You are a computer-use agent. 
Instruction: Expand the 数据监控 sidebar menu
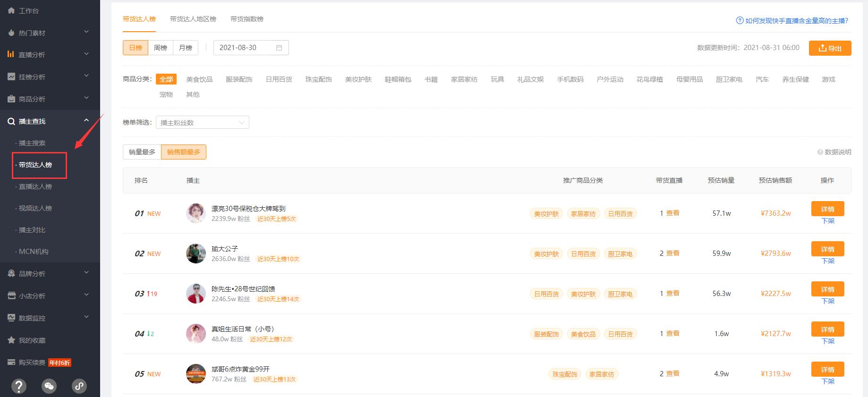click(86, 317)
